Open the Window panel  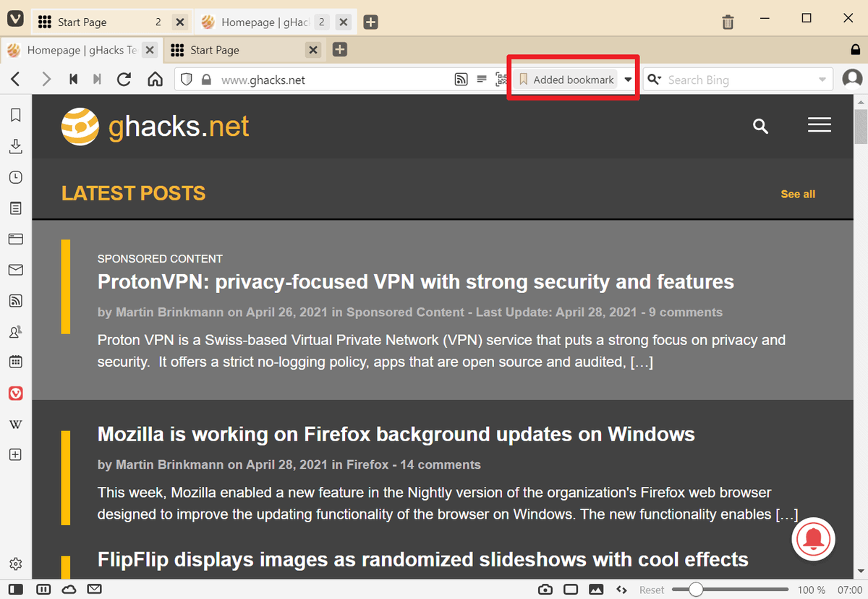[x=16, y=239]
